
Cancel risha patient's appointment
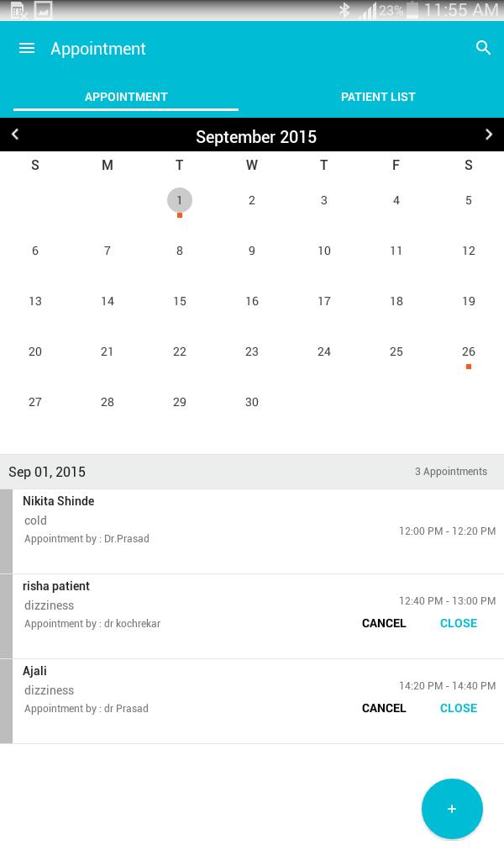coord(384,623)
